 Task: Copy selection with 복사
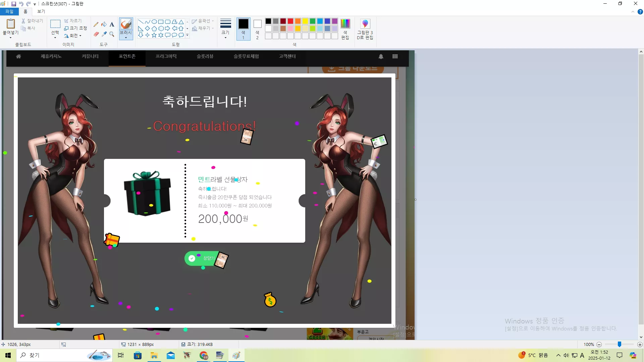coord(28,28)
